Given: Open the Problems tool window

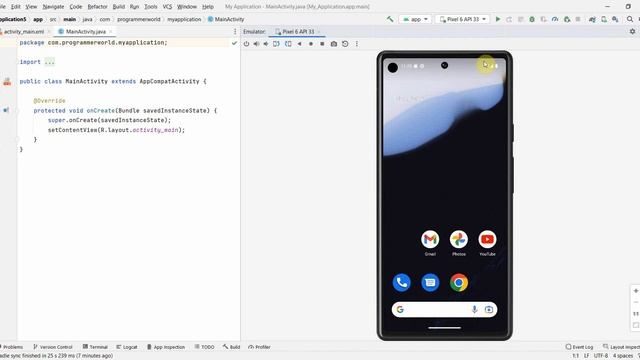Looking at the screenshot, I should [x=12, y=347].
